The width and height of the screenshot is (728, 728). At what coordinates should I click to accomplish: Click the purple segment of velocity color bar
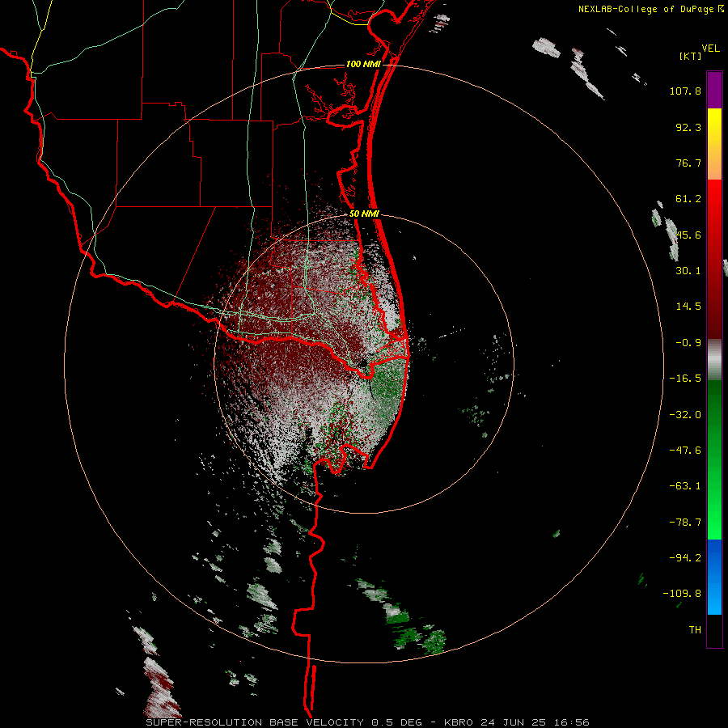click(x=714, y=90)
